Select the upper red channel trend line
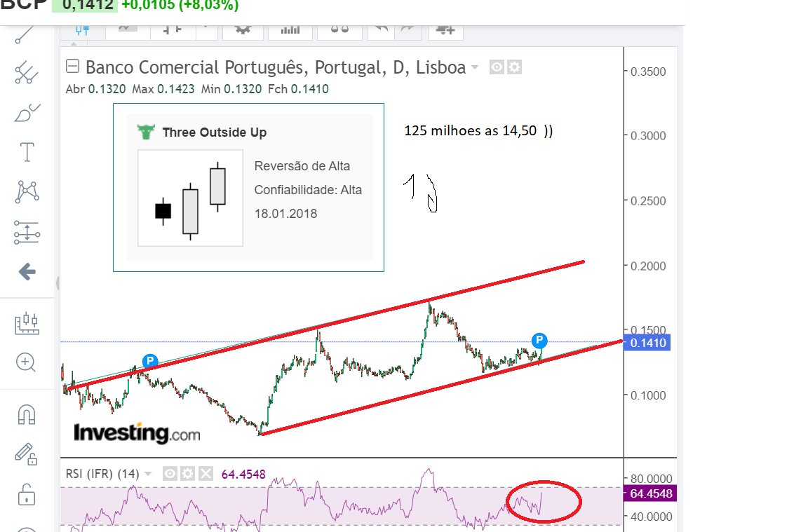This screenshot has width=808, height=532. [x=326, y=325]
